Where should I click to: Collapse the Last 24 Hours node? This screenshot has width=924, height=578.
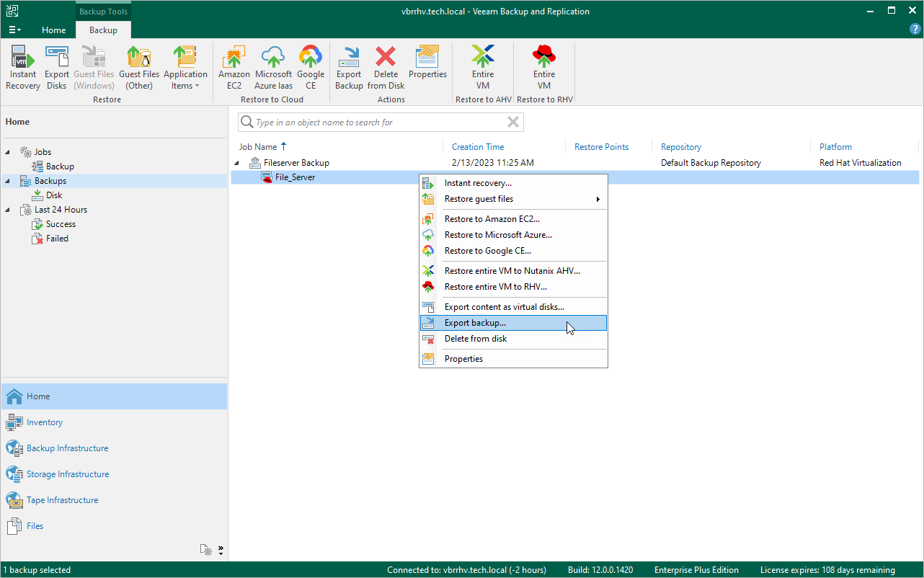pyautogui.click(x=9, y=210)
